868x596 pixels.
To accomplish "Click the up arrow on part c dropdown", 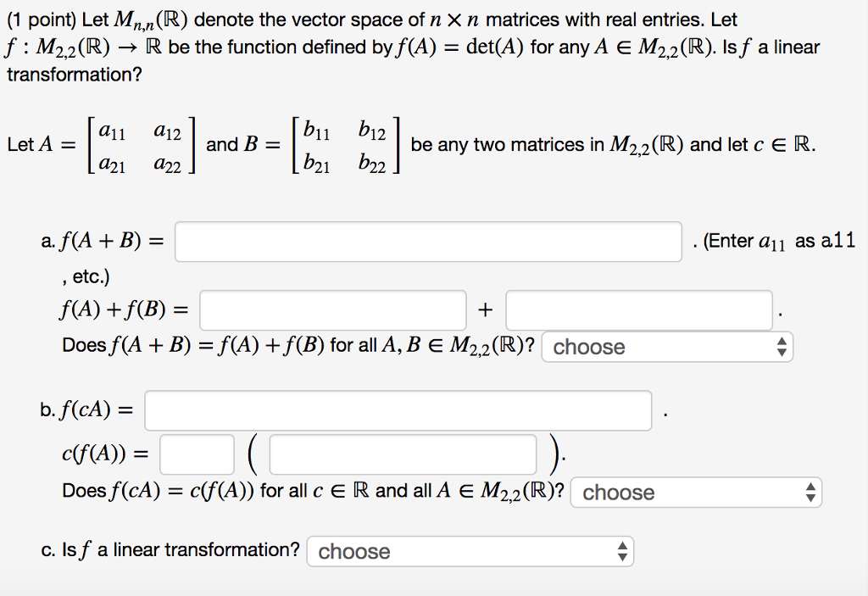I will point(624,547).
